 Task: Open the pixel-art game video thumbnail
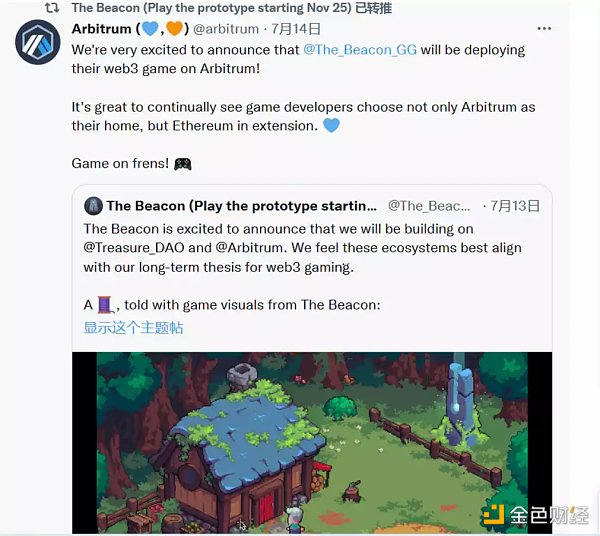[312, 443]
